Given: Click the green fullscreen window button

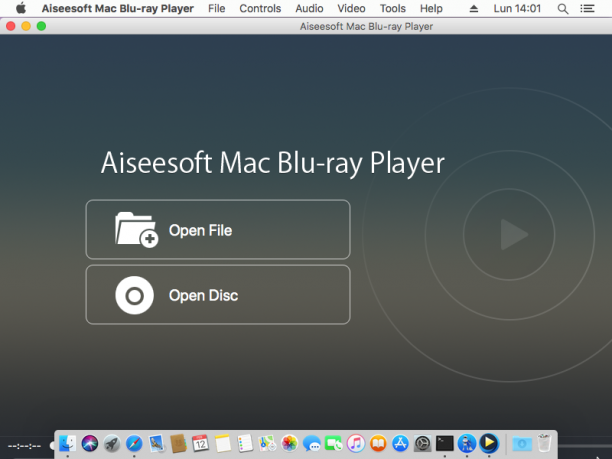Looking at the screenshot, I should [x=41, y=26].
